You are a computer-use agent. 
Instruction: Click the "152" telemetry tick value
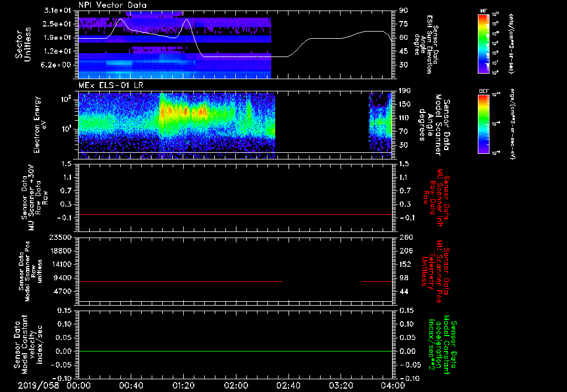[x=405, y=264]
